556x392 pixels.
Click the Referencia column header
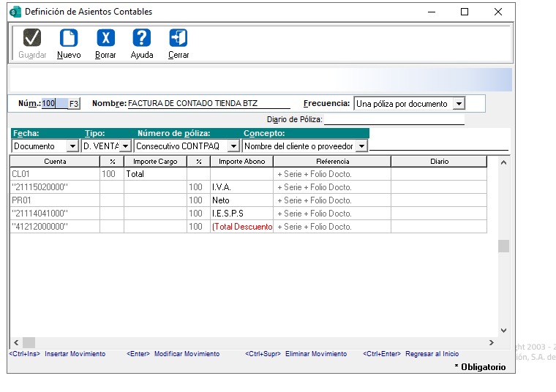tap(332, 161)
